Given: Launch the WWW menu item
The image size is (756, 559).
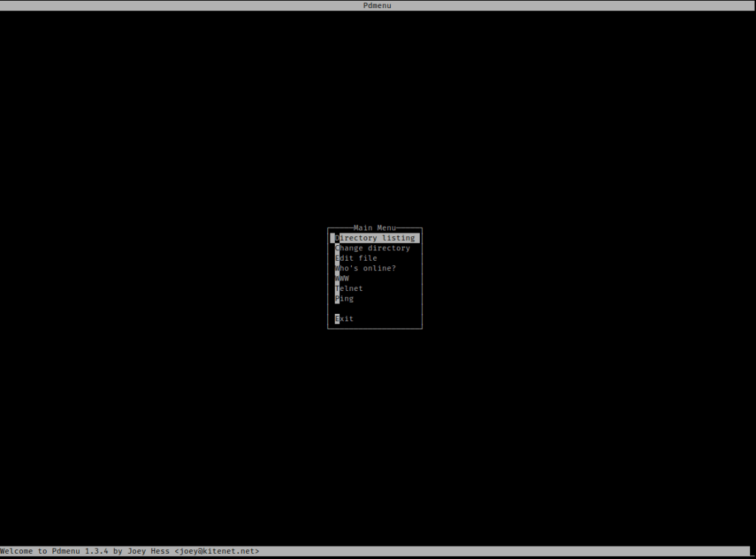Looking at the screenshot, I should (x=342, y=278).
